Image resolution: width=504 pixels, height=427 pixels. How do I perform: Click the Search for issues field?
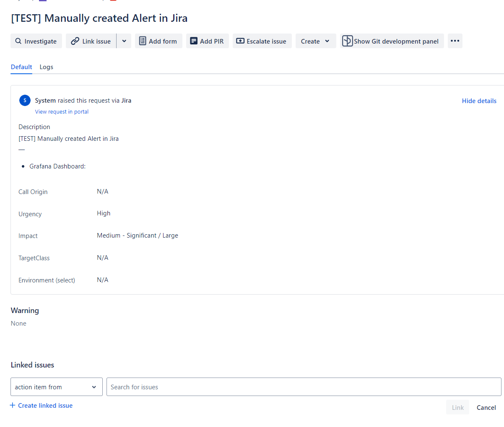[x=304, y=387]
